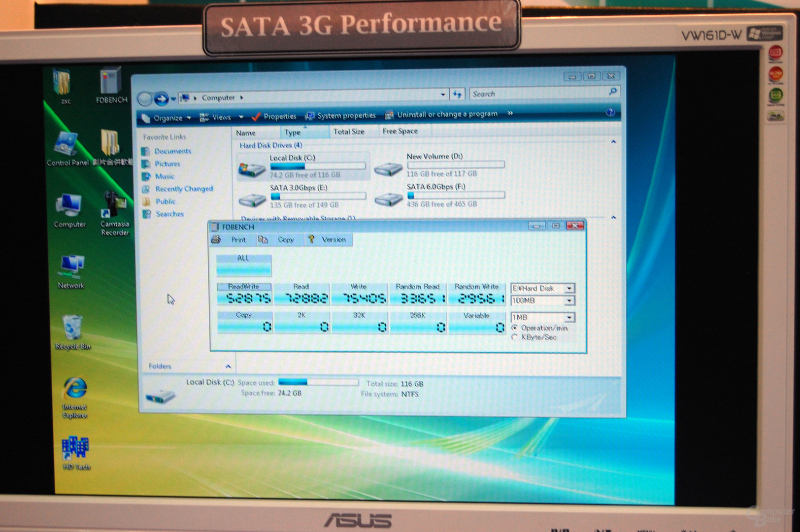The image size is (800, 532).
Task: Open the Public favorite link
Action: pyautogui.click(x=166, y=201)
